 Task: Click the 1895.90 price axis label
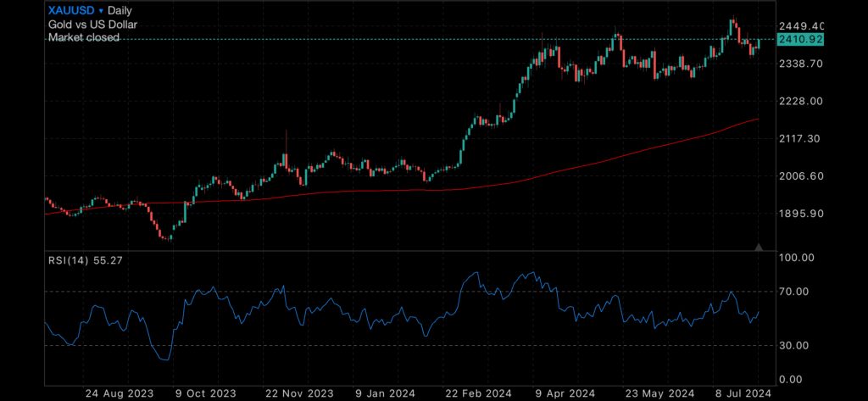coord(802,214)
